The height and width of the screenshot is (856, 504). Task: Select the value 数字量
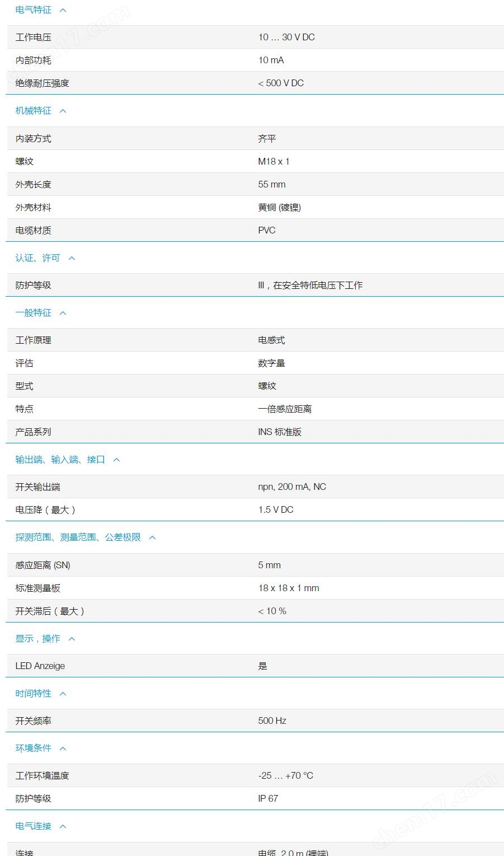[x=271, y=363]
